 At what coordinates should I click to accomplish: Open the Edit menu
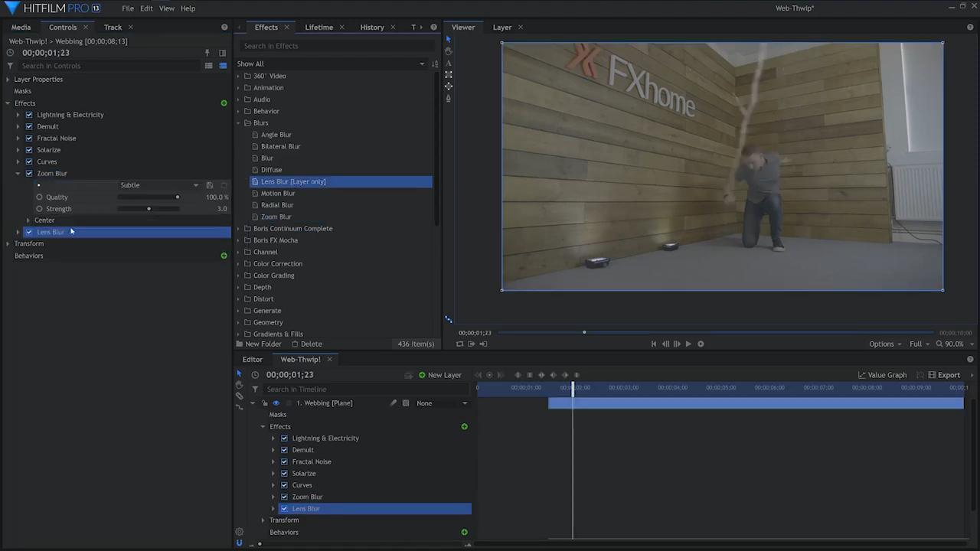(146, 8)
